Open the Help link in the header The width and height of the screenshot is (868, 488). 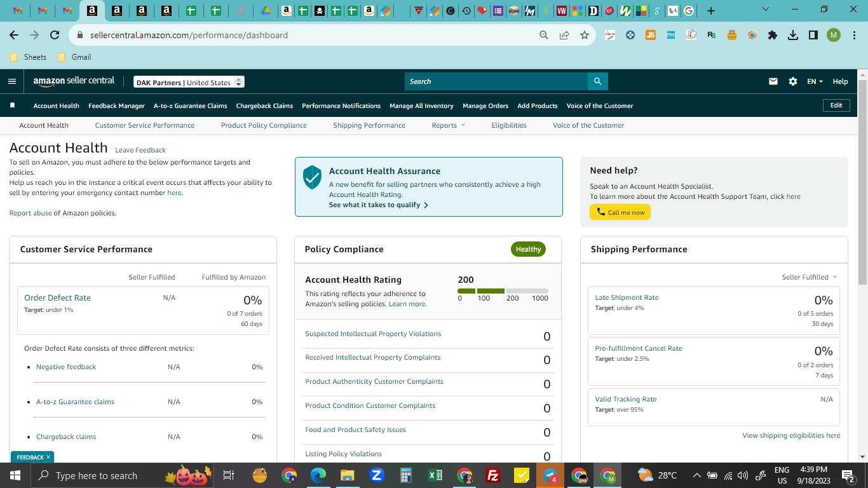tap(840, 81)
